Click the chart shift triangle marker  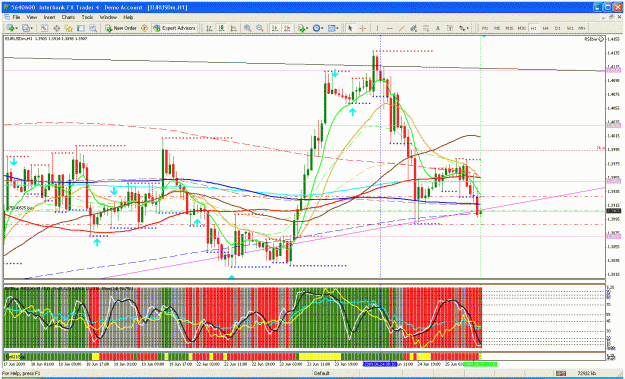[x=484, y=36]
